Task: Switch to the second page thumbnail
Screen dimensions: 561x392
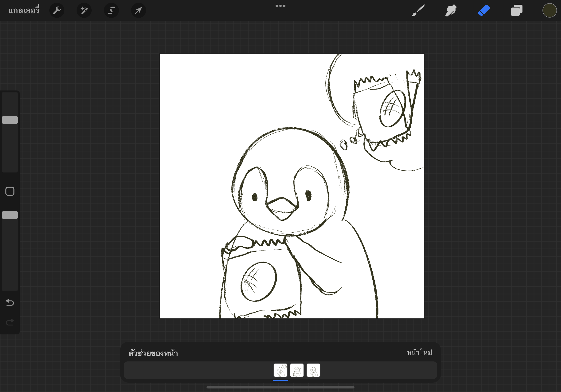Action: coord(297,370)
